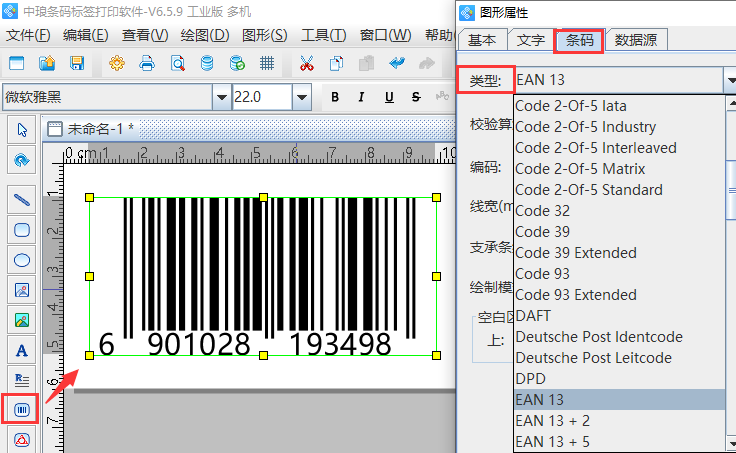
Task: Click the Save icon in toolbar
Action: point(77,64)
